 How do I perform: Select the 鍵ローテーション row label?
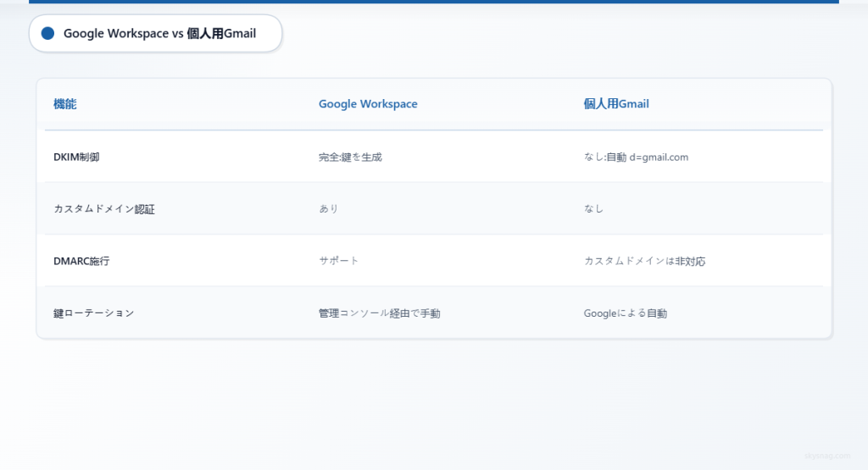tap(93, 313)
